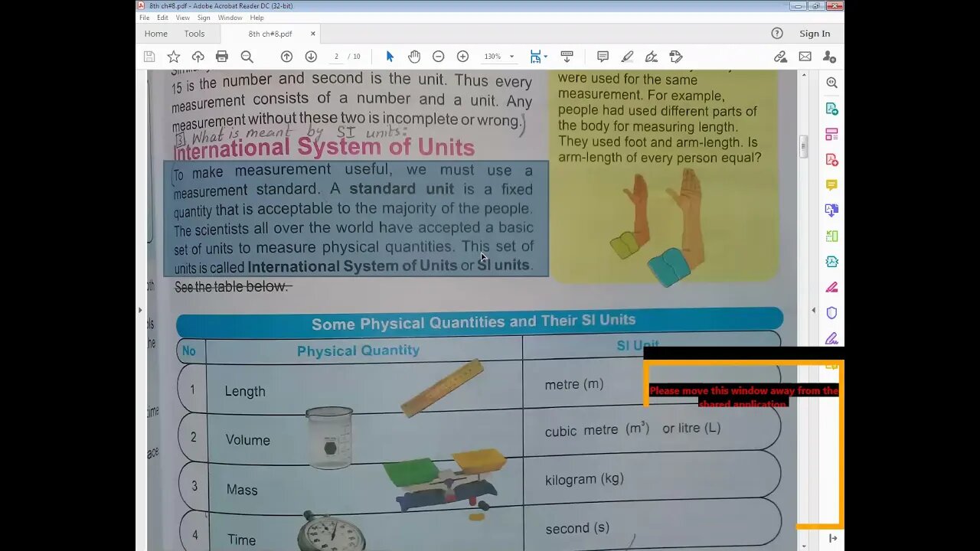
Task: Open Fill & Sign tool in sidebar
Action: point(831,338)
